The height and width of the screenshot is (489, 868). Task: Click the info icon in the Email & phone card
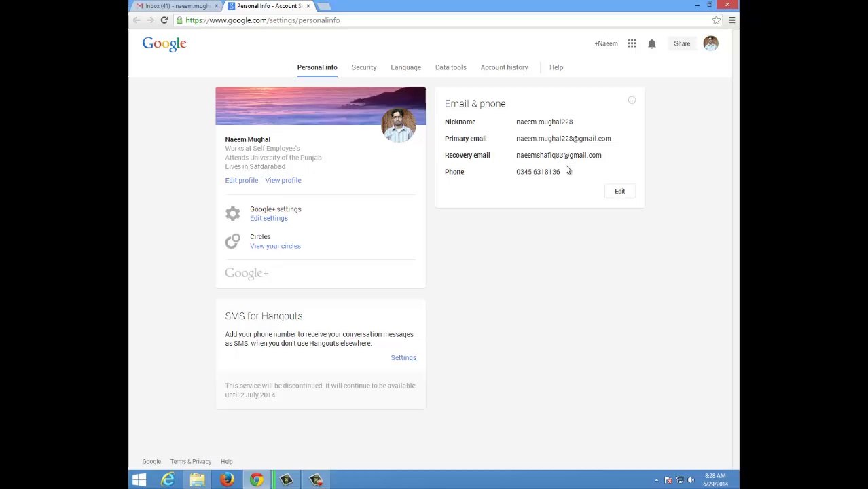(x=632, y=101)
